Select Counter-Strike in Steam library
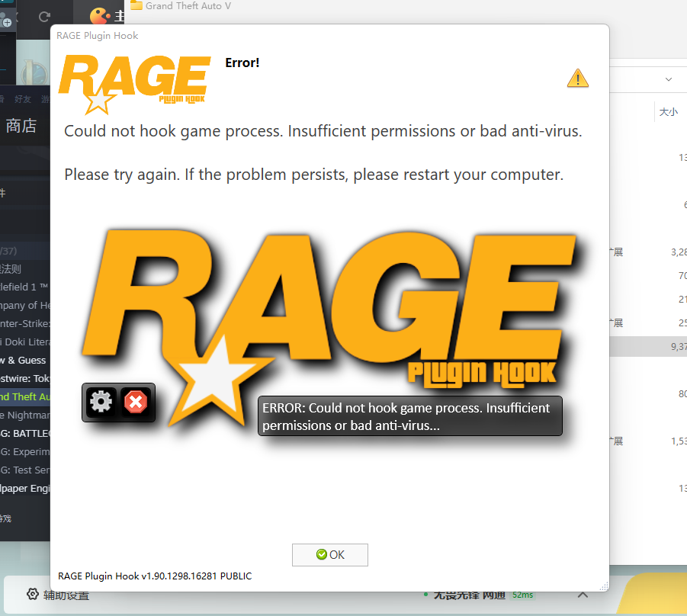This screenshot has height=616, width=687. pyautogui.click(x=25, y=323)
